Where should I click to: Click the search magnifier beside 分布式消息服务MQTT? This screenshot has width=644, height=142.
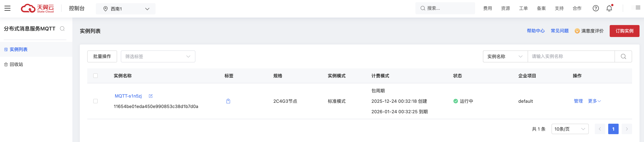62,28
